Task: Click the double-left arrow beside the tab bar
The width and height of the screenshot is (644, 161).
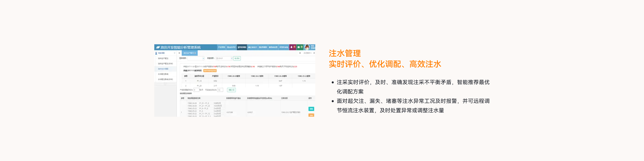Action: coord(179,53)
